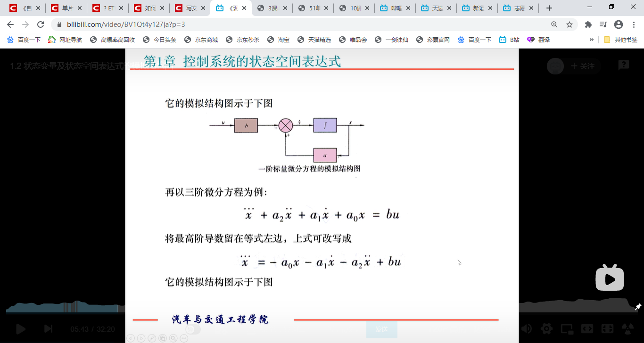Bookmark this page with the star
This screenshot has height=343, width=644.
pos(570,24)
